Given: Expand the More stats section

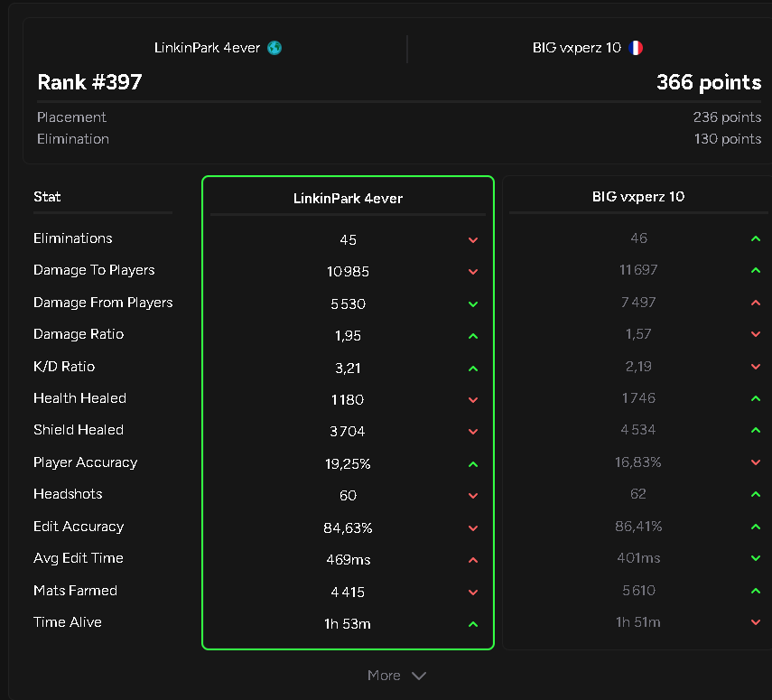Looking at the screenshot, I should tap(396, 676).
